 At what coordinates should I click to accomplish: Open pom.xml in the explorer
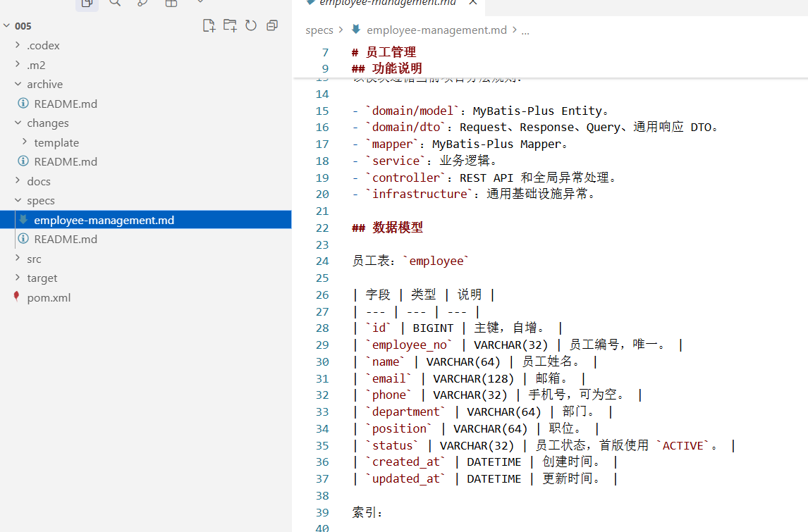pos(49,297)
